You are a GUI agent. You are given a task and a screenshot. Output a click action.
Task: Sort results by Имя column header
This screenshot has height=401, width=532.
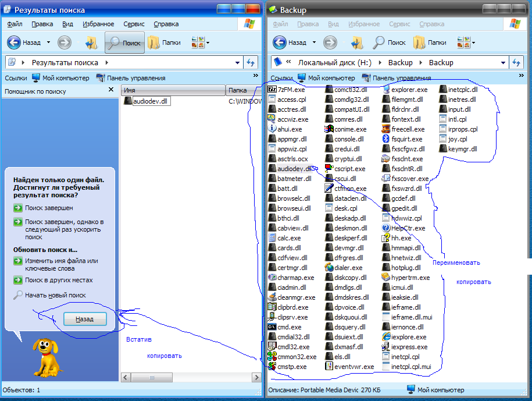click(173, 90)
